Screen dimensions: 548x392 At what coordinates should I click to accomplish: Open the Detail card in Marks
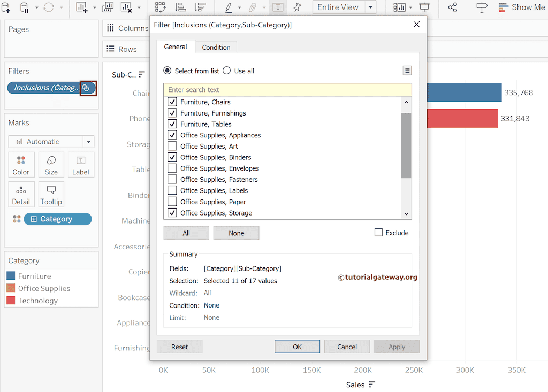[21, 194]
